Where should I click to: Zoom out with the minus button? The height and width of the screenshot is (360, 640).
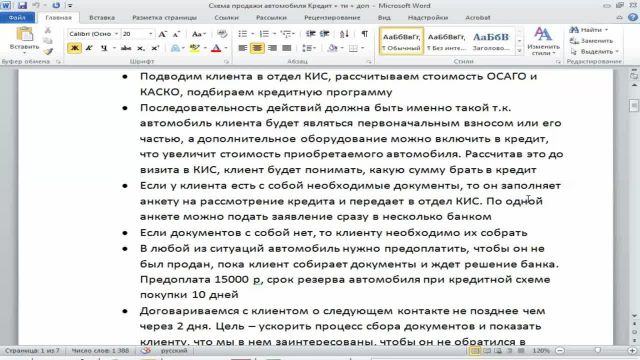pos(560,351)
